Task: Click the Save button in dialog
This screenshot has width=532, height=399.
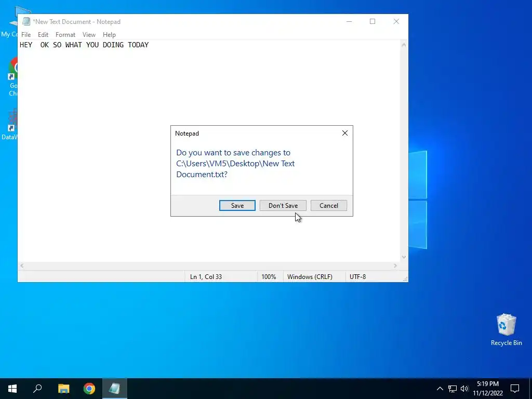Action: [237, 205]
